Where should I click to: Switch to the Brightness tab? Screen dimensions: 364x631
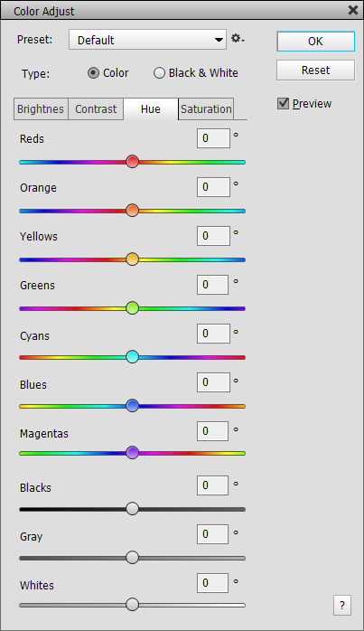(x=41, y=109)
